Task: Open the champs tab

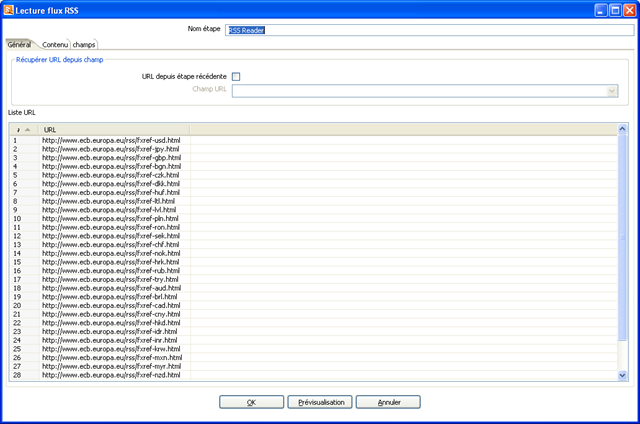Action: (84, 45)
